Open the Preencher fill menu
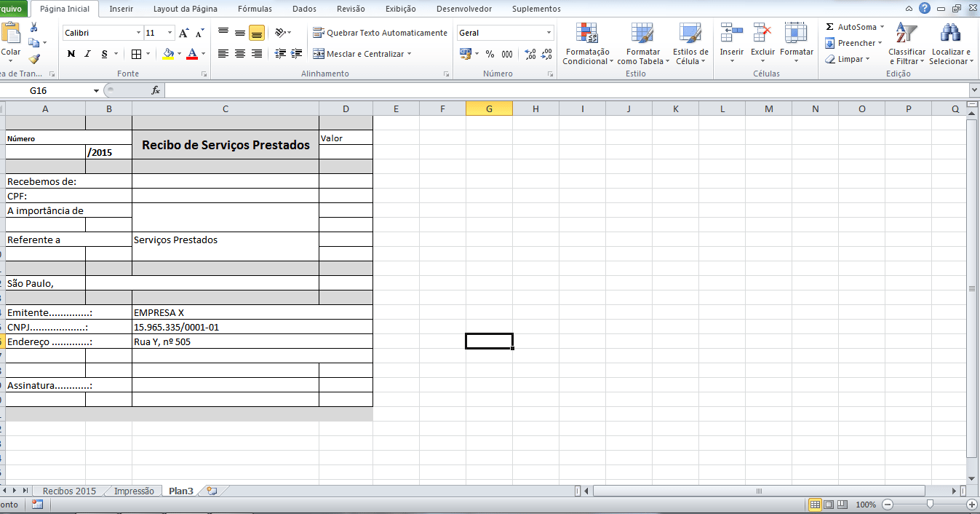 [x=853, y=43]
